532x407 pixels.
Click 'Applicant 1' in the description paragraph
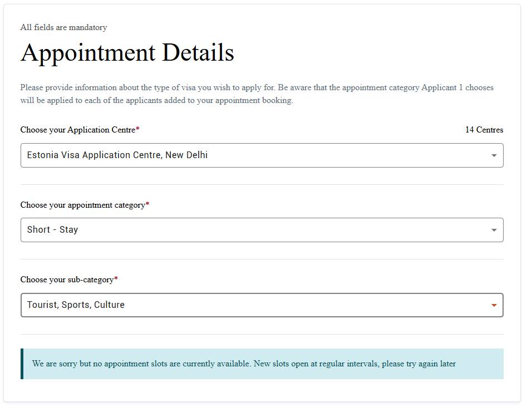pyautogui.click(x=442, y=87)
